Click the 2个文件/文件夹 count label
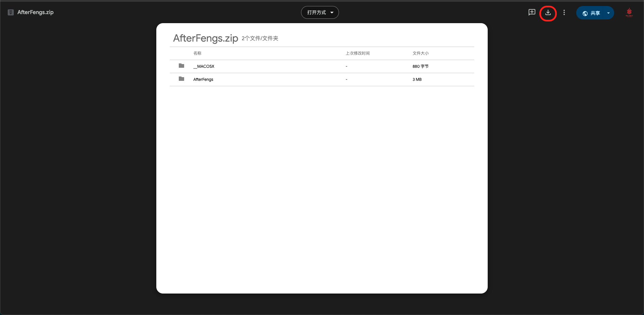 coord(260,39)
